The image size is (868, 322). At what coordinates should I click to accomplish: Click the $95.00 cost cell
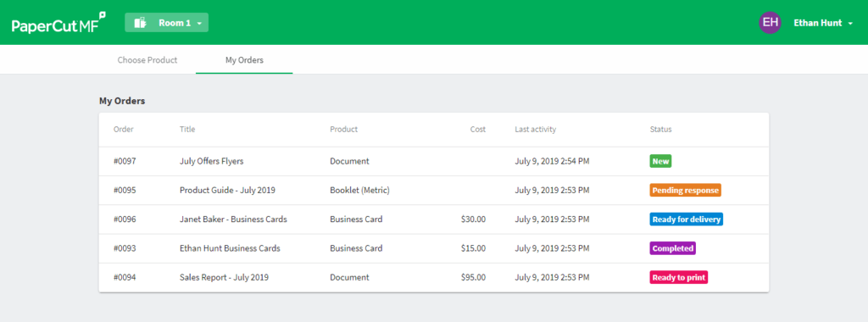pos(473,277)
